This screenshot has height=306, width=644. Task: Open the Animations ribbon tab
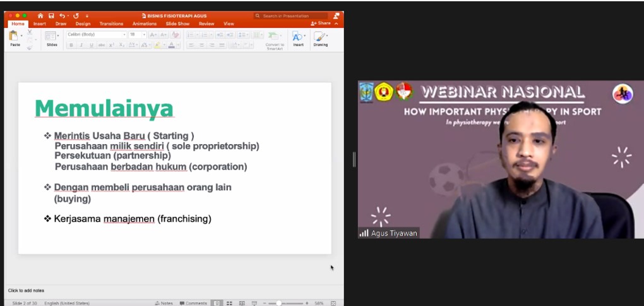point(145,24)
